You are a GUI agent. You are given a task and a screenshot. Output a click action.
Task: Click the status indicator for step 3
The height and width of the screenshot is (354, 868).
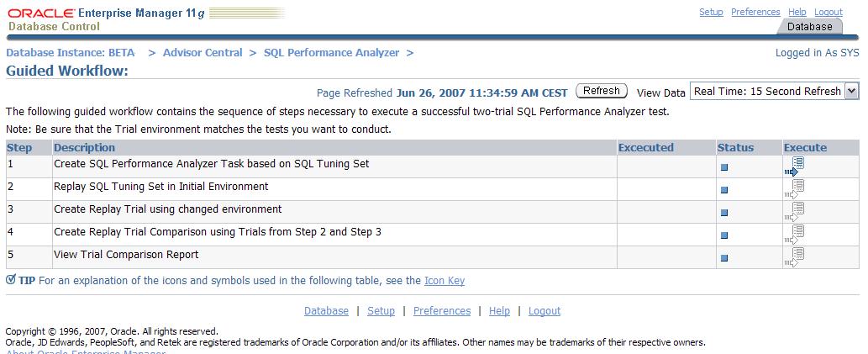pyautogui.click(x=724, y=213)
